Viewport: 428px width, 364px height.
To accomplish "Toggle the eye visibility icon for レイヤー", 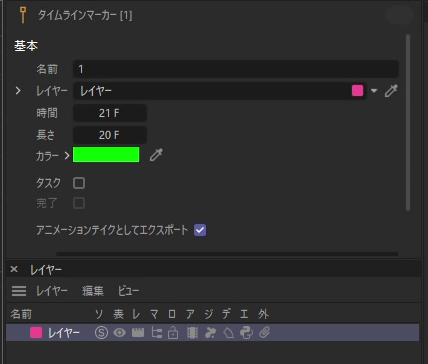I will [120, 333].
